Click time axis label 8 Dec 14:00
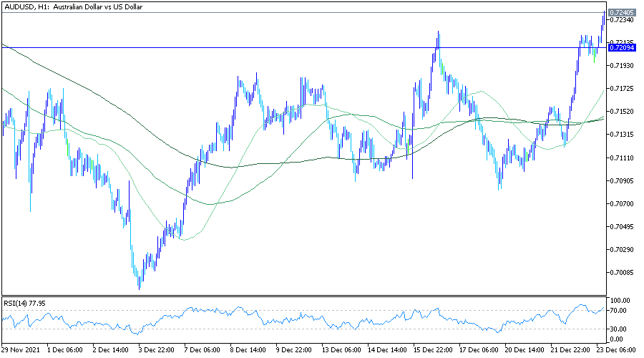 (x=248, y=350)
